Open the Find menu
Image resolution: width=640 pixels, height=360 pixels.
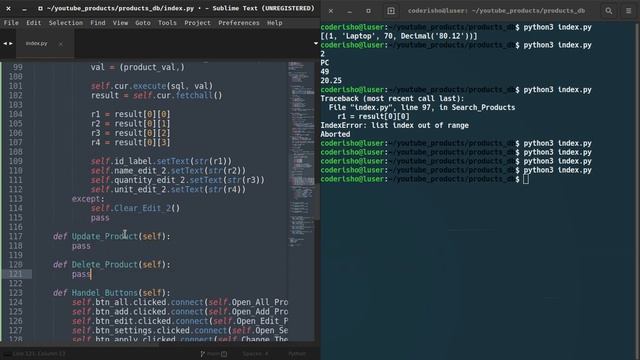coord(98,23)
